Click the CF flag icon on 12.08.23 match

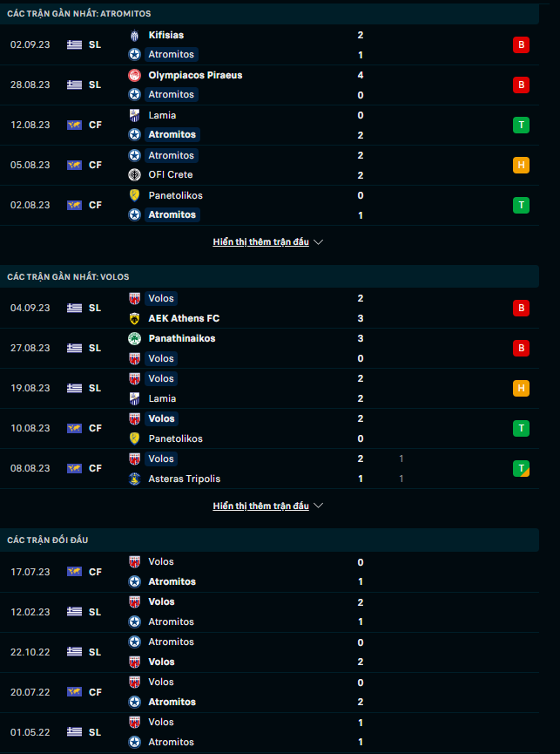tap(74, 125)
